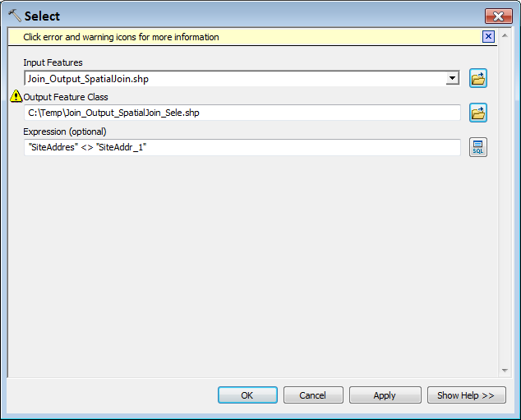Close the Select dialog window
Image resolution: width=521 pixels, height=420 pixels.
pyautogui.click(x=499, y=16)
